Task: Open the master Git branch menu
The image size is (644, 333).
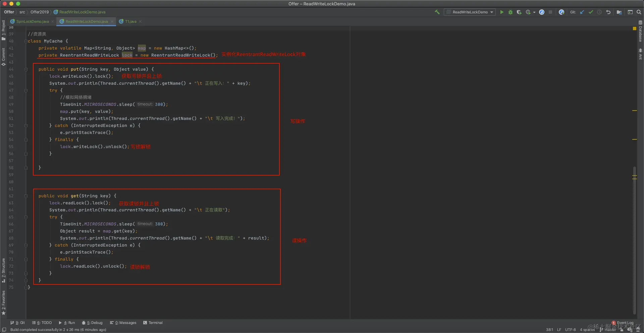Action: (608, 330)
